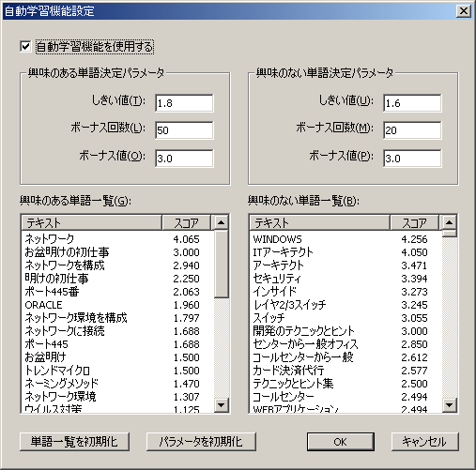Sort interested words by スコア column header

pos(187,223)
